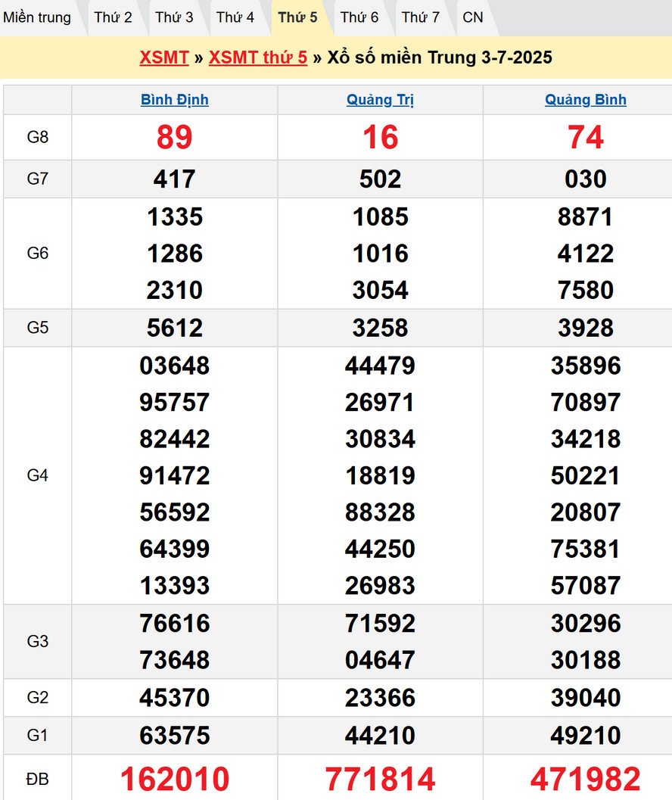Switch to the Thứ 6 tab

coord(359,17)
